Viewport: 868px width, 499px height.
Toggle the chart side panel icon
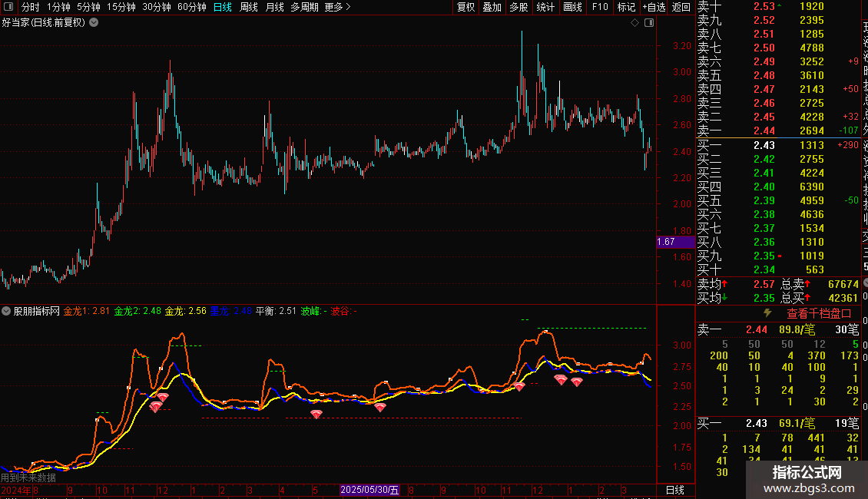(x=649, y=23)
